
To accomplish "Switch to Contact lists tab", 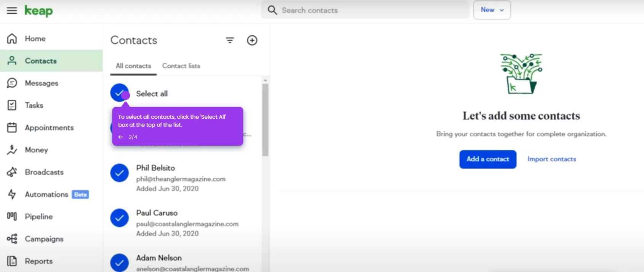I will (181, 66).
